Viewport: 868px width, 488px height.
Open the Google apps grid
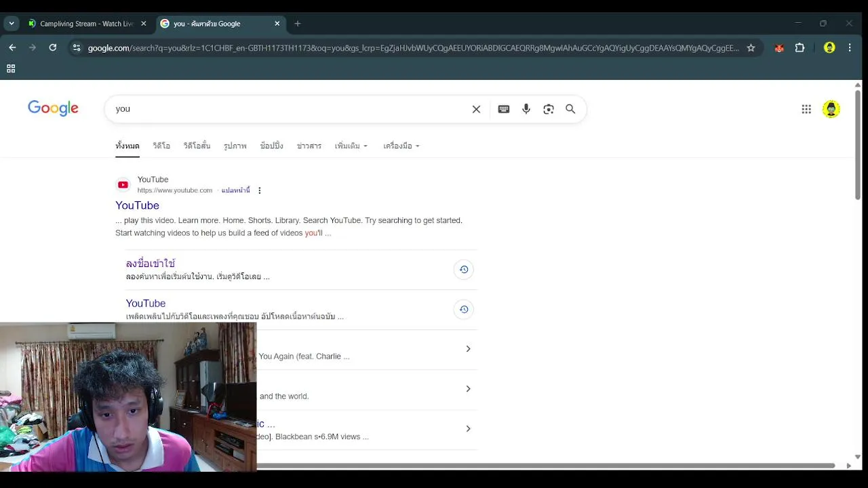click(x=806, y=109)
